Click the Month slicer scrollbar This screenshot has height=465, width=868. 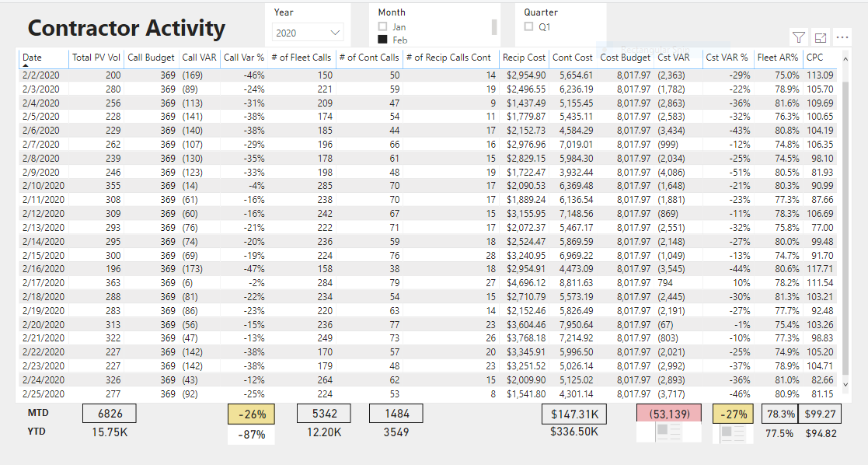pyautogui.click(x=494, y=26)
